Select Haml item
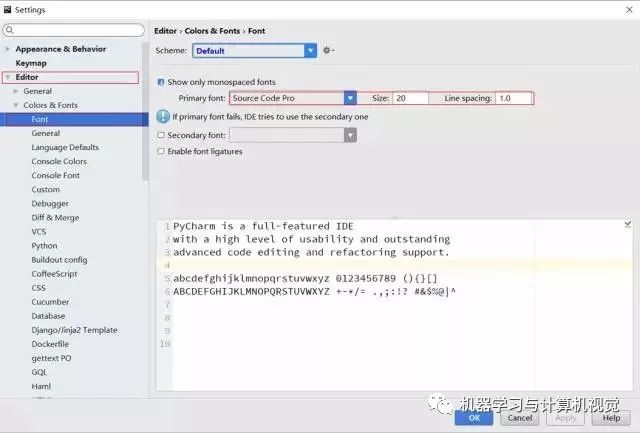 tap(41, 386)
